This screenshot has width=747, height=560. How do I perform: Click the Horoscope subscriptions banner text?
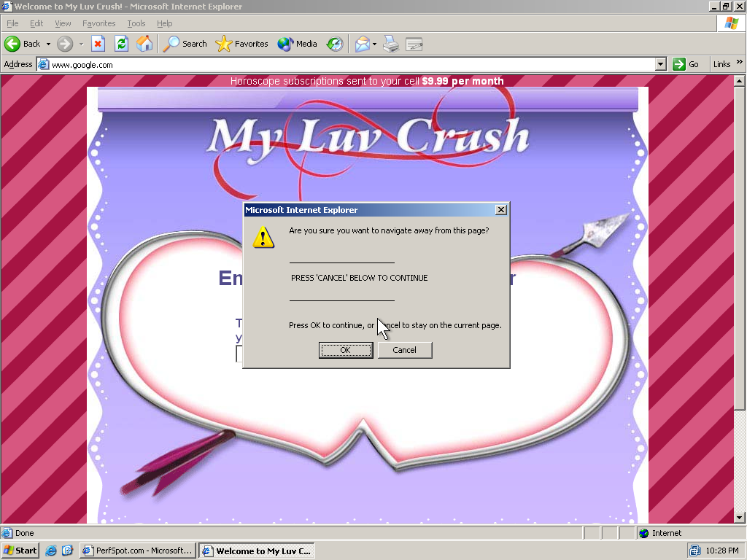coord(367,81)
